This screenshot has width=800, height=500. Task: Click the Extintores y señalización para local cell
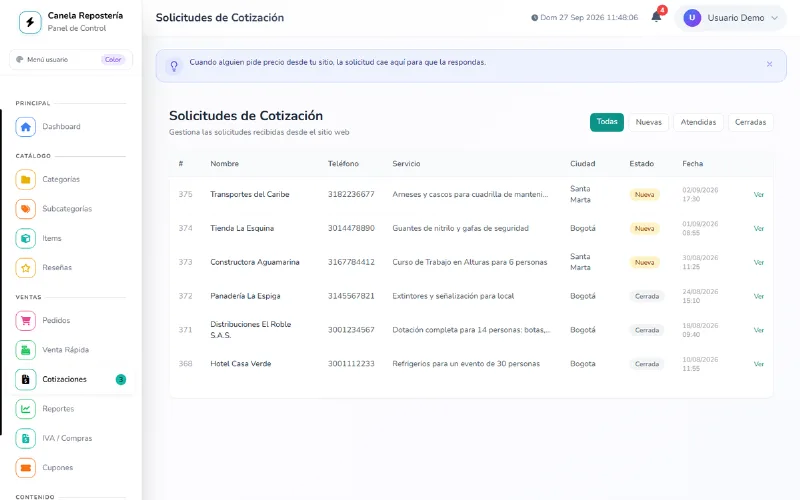[x=453, y=296]
